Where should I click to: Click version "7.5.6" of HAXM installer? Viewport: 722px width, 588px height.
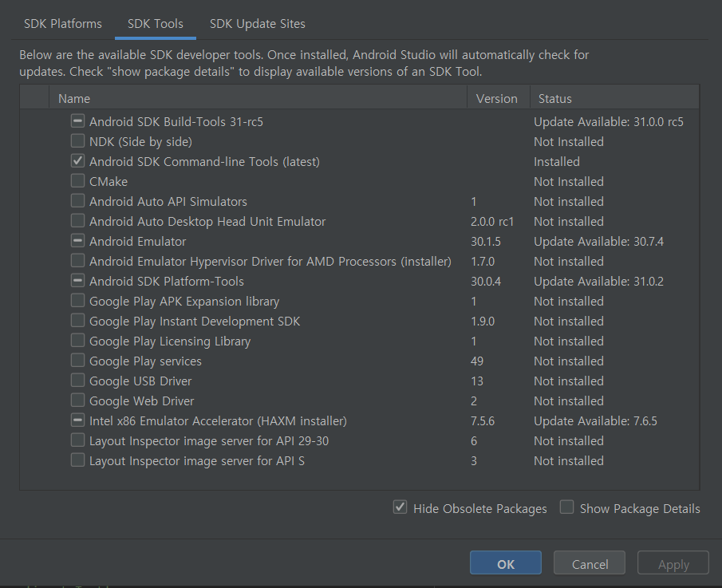[x=483, y=421]
